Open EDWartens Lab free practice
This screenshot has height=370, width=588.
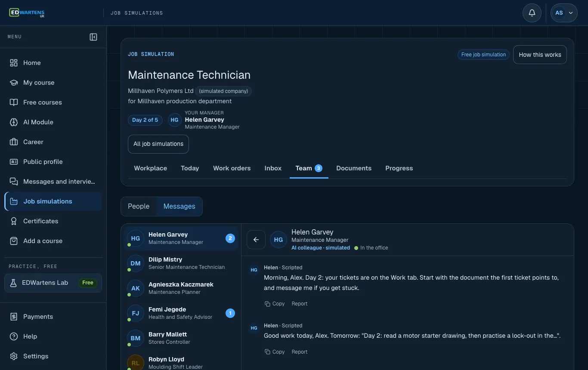click(x=53, y=283)
